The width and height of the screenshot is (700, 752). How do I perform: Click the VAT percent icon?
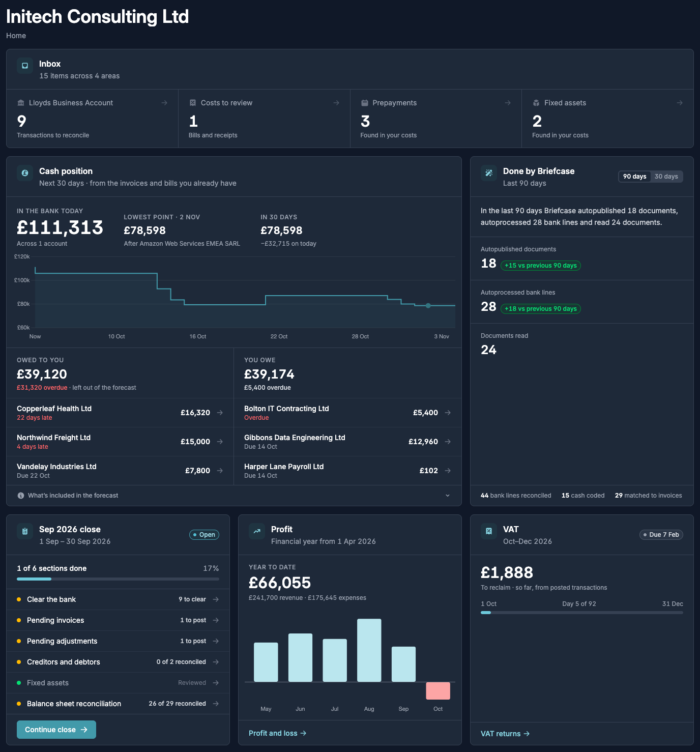tap(489, 531)
